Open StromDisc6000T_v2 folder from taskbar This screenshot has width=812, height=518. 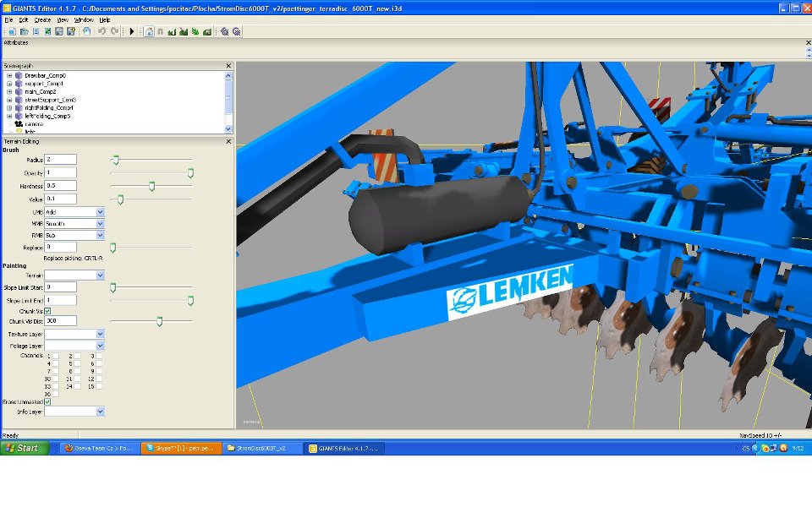click(x=262, y=448)
